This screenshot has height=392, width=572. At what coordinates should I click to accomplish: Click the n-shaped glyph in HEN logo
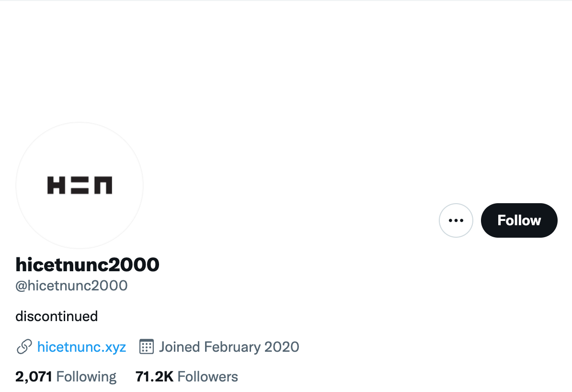[x=103, y=185]
